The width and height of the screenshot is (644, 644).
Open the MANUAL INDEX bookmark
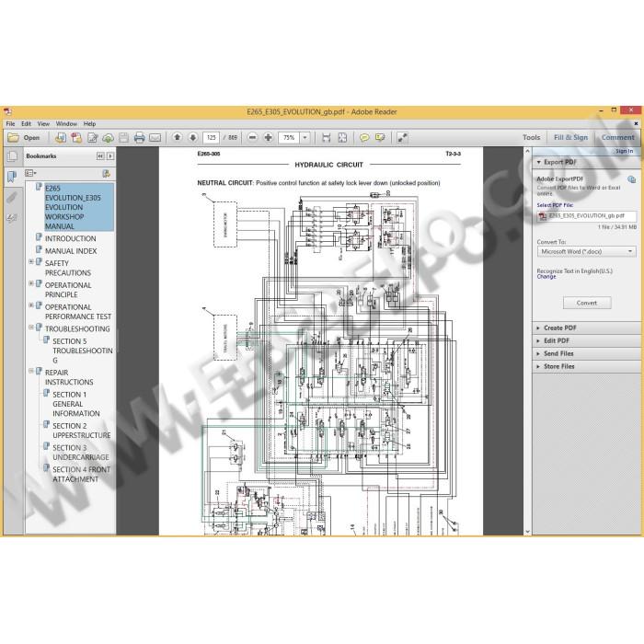coord(71,251)
